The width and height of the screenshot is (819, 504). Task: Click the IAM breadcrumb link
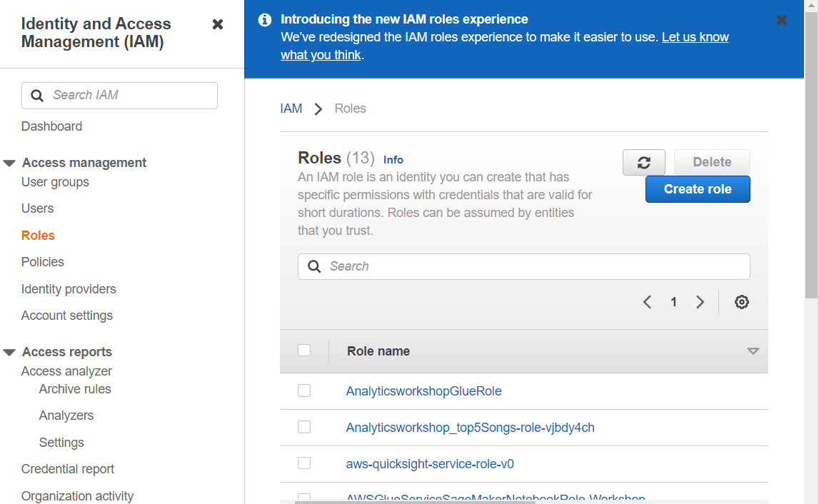point(291,109)
